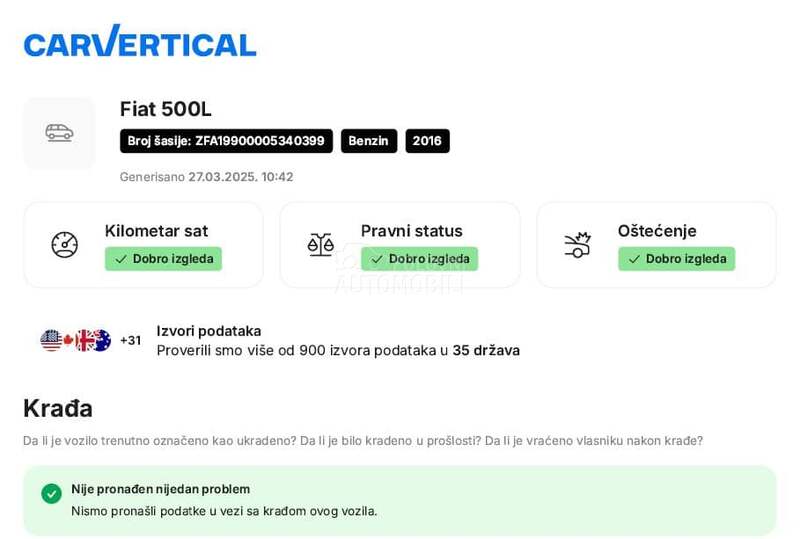Click the Izvori podataka heading
800x539 pixels.
pyautogui.click(x=208, y=331)
